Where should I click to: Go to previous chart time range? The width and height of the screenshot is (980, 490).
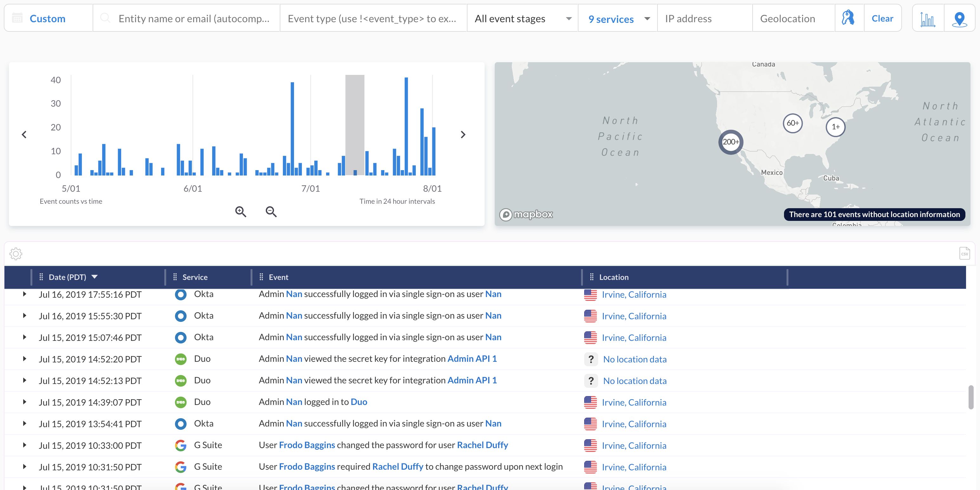tap(24, 134)
